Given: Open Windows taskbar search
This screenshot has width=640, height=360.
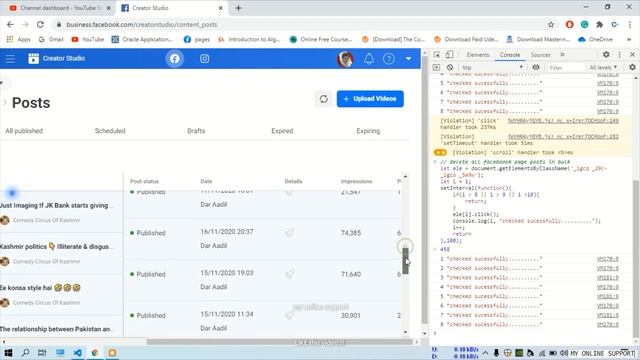Looking at the screenshot, I should tap(25, 353).
